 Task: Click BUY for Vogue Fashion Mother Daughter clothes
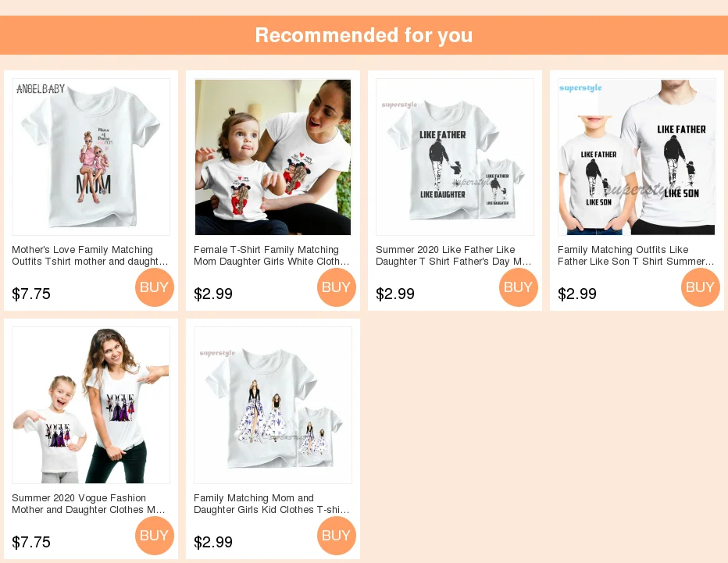click(x=155, y=536)
